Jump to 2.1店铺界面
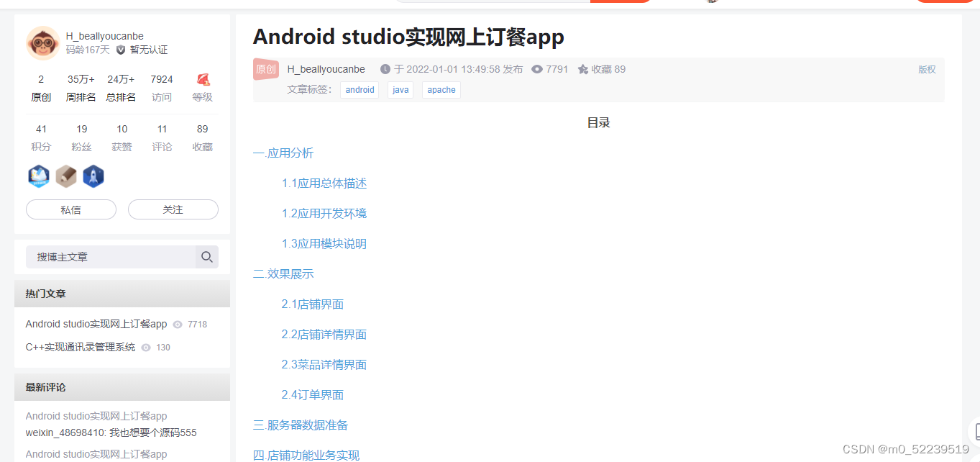980x462 pixels. pyautogui.click(x=313, y=304)
